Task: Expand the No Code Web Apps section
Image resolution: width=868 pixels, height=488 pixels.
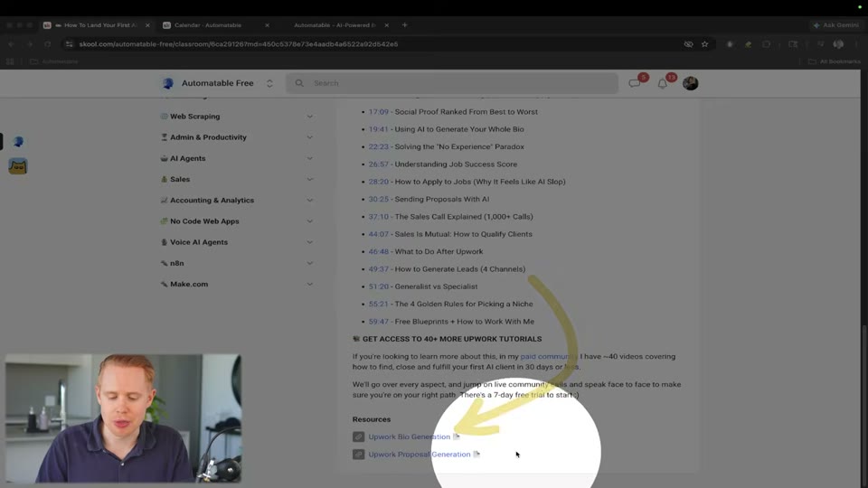Action: click(310, 221)
